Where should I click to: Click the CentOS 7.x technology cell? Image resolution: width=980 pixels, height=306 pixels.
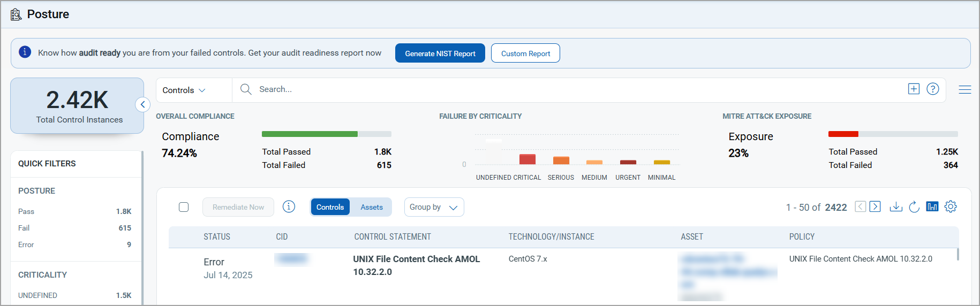click(527, 259)
